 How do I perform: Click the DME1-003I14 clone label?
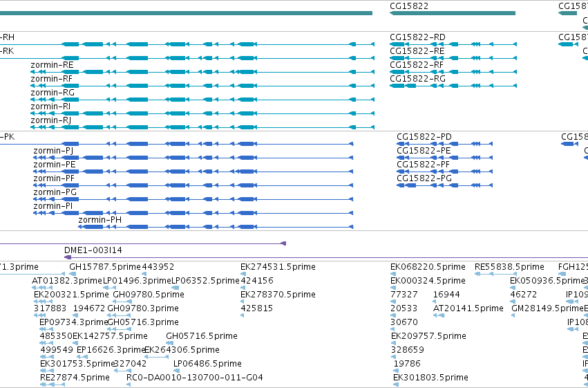93,250
